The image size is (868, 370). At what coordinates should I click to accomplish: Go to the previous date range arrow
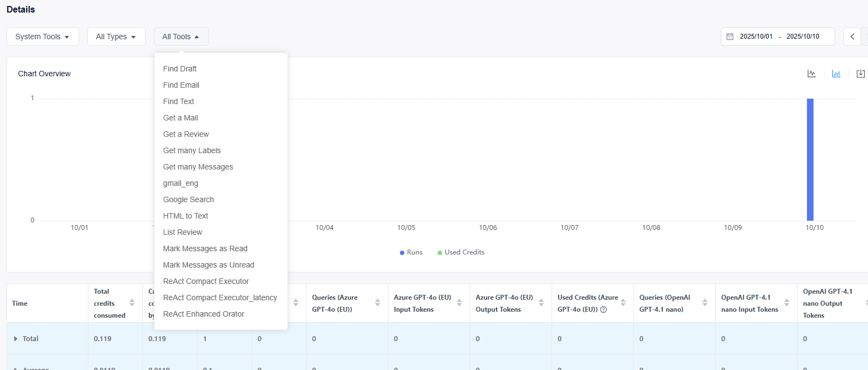click(x=852, y=37)
